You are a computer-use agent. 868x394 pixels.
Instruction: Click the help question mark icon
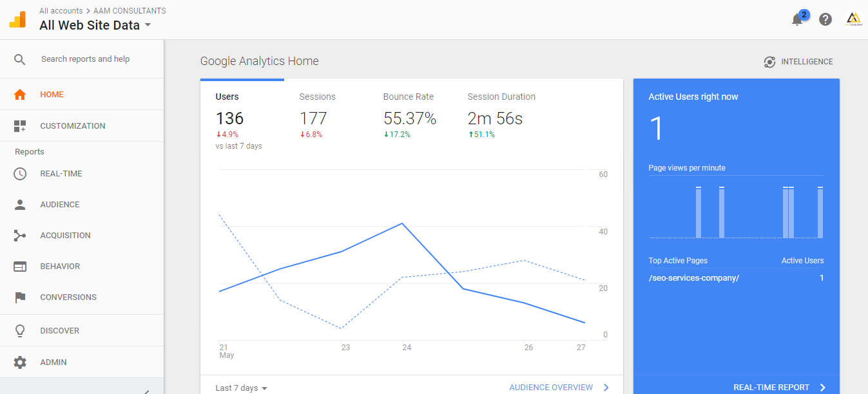click(x=825, y=19)
